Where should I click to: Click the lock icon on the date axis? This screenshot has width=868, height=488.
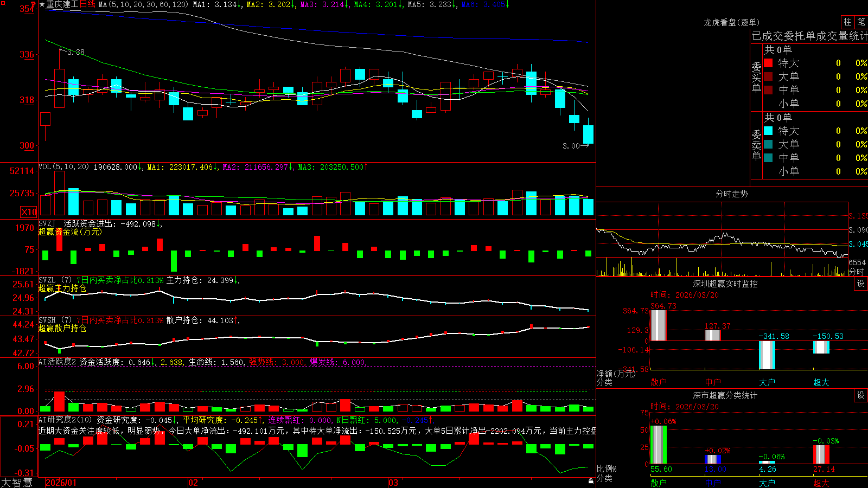click(x=591, y=481)
